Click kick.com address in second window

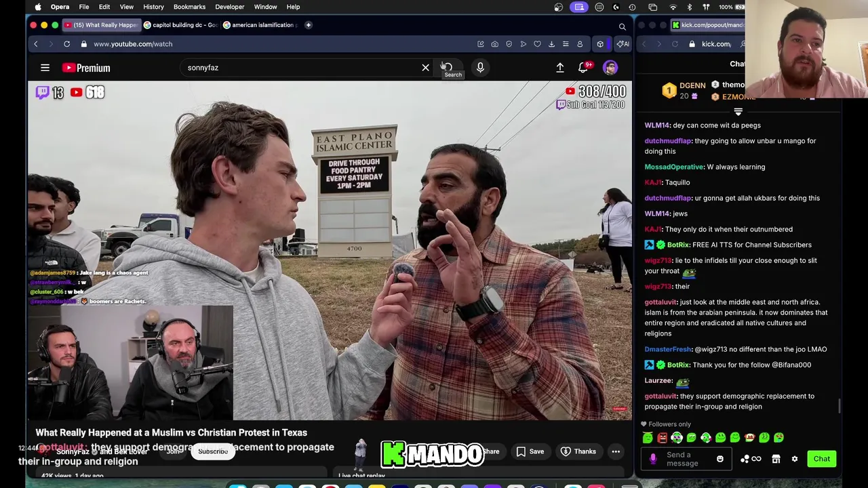point(715,44)
